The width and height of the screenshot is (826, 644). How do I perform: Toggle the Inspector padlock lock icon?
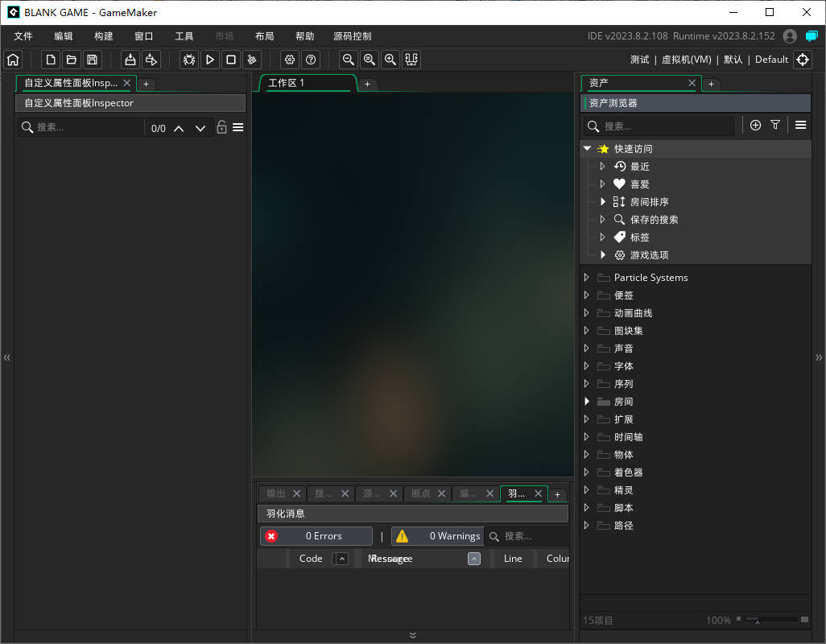tap(221, 127)
